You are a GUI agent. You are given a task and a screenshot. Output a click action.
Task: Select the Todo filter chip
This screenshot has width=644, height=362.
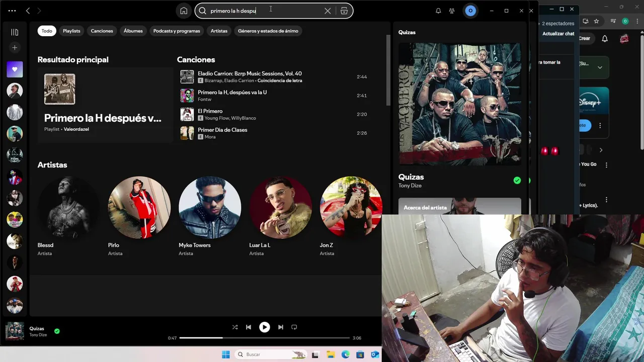(47, 31)
